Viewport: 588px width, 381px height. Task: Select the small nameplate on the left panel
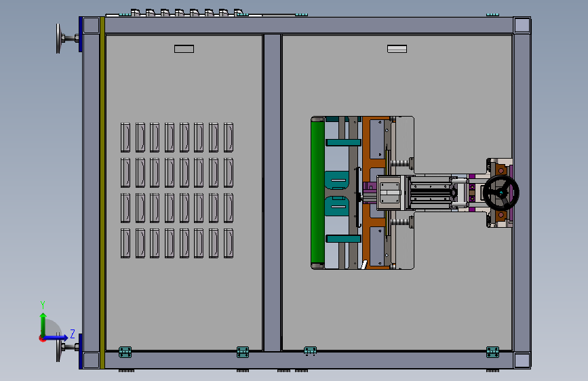click(184, 49)
